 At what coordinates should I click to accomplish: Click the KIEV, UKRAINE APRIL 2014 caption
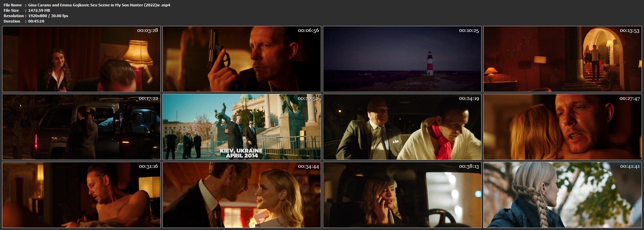tap(242, 153)
